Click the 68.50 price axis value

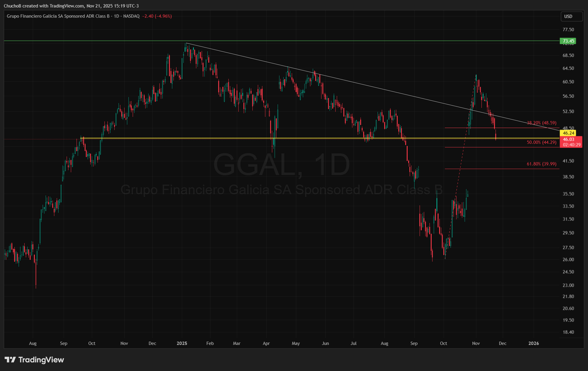point(569,55)
